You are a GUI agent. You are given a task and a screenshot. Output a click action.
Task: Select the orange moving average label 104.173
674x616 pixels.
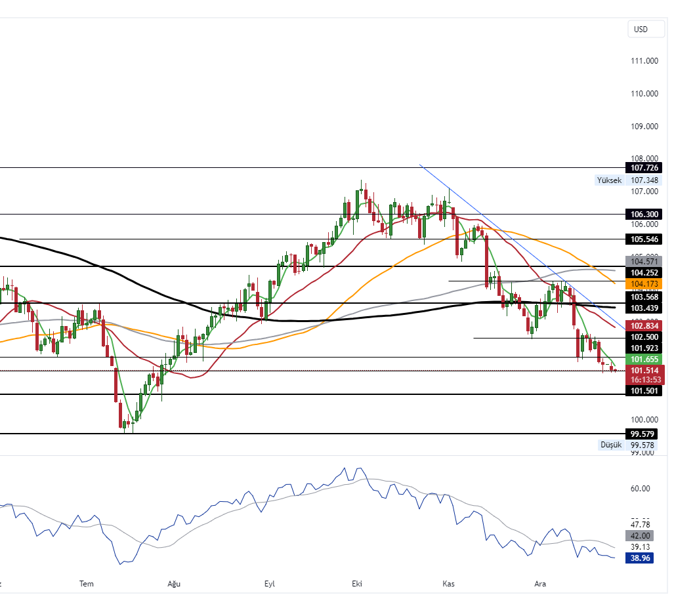tap(646, 283)
